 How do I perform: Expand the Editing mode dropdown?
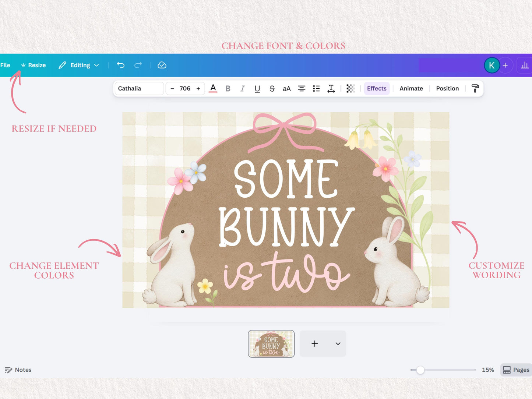(79, 65)
